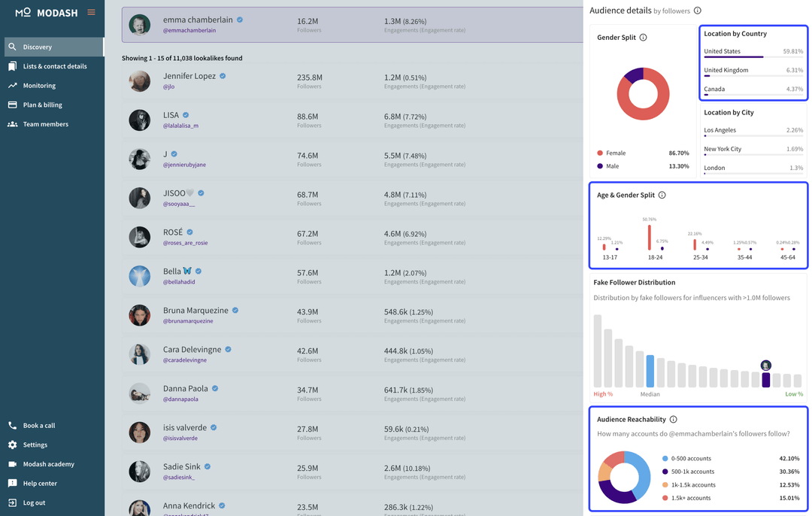The height and width of the screenshot is (516, 812).
Task: Click the Lists & contact details bookmark icon
Action: pos(11,65)
